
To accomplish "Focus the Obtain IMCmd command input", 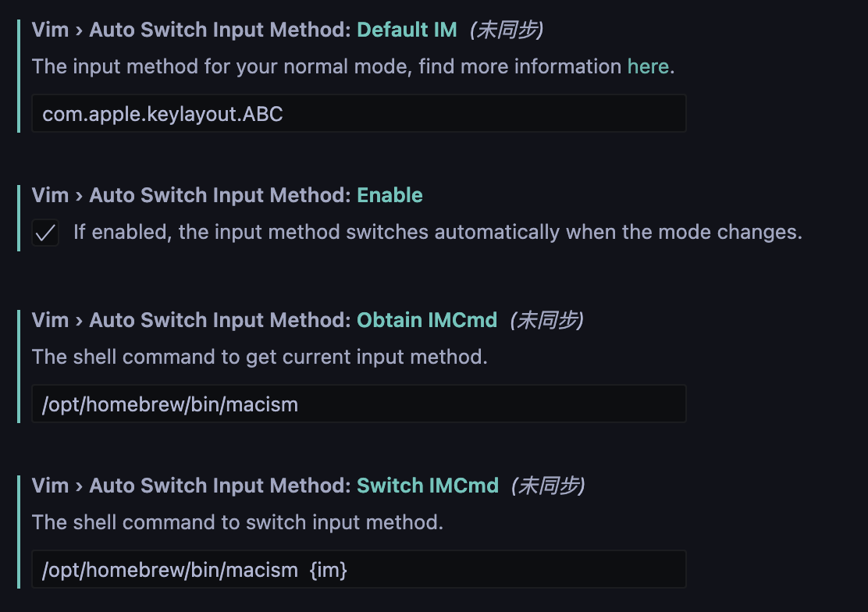I will point(358,404).
